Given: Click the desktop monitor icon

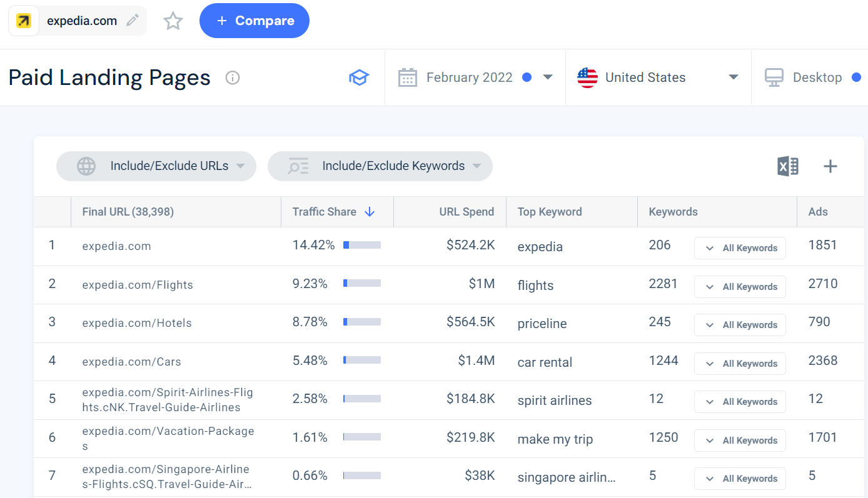Looking at the screenshot, I should tap(774, 77).
